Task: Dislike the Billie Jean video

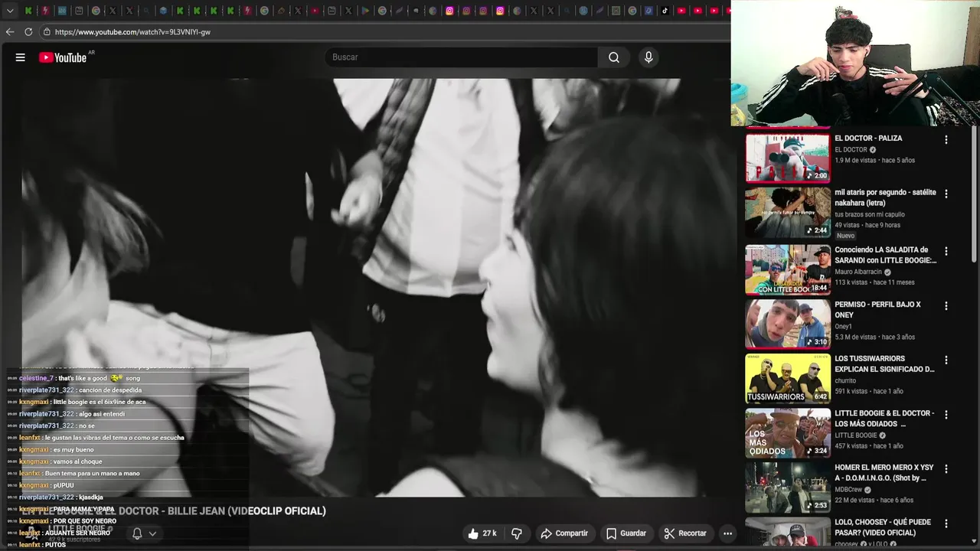Action: (x=517, y=533)
